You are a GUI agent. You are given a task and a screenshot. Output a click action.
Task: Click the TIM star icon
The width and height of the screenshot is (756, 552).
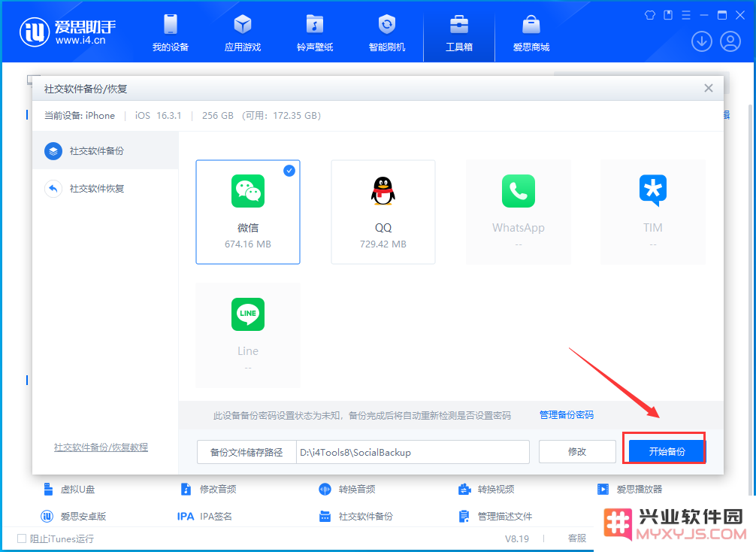[653, 190]
